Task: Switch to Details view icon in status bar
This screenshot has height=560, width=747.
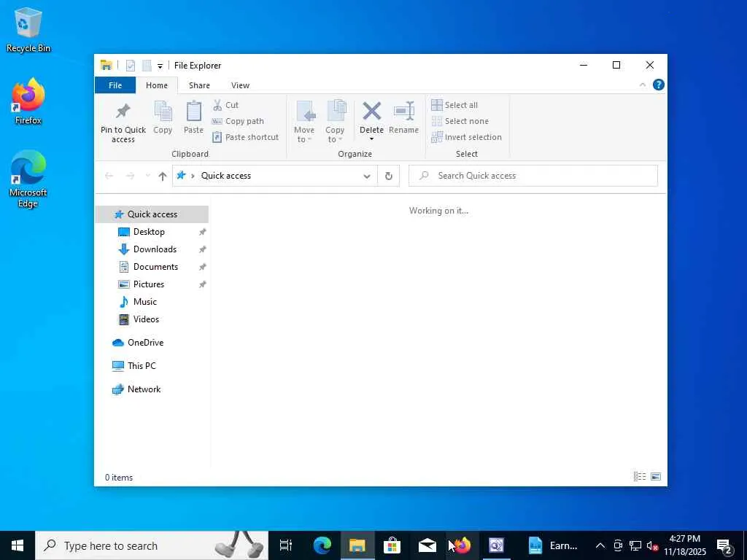Action: point(639,477)
